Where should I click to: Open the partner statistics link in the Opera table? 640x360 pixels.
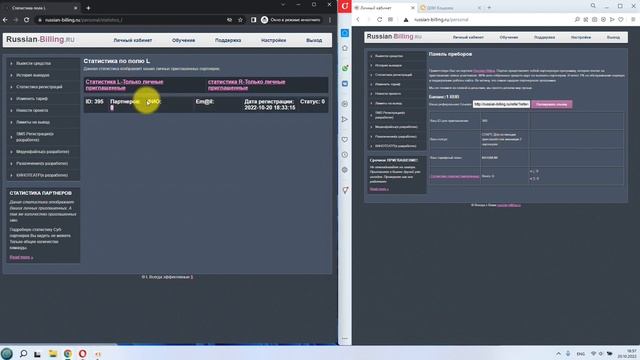[x=454, y=176]
